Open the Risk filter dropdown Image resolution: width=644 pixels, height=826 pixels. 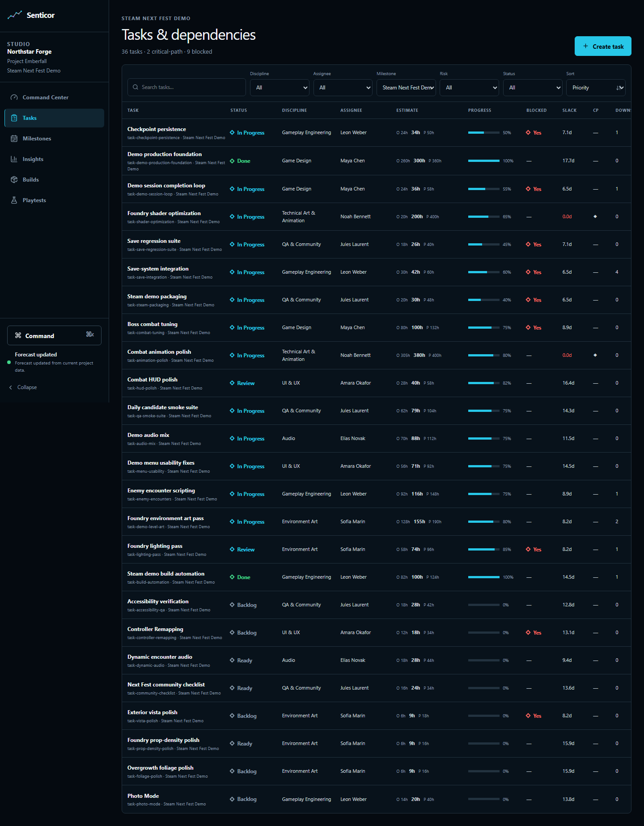click(469, 88)
